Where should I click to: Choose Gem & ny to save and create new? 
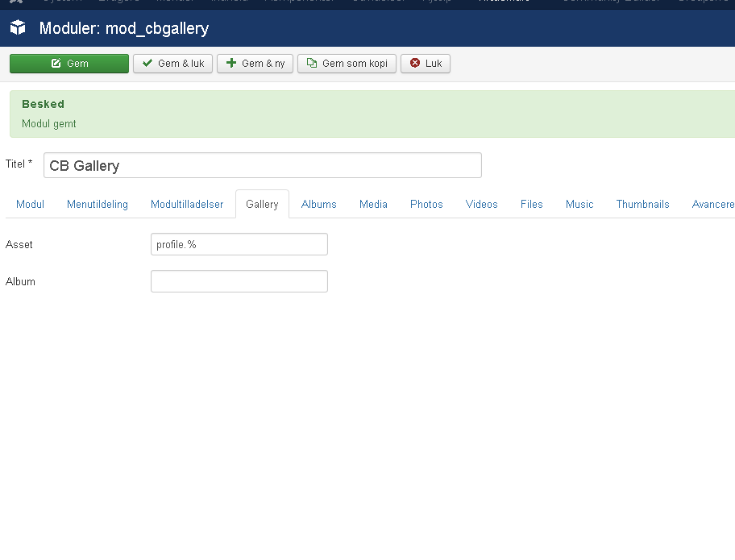click(255, 64)
